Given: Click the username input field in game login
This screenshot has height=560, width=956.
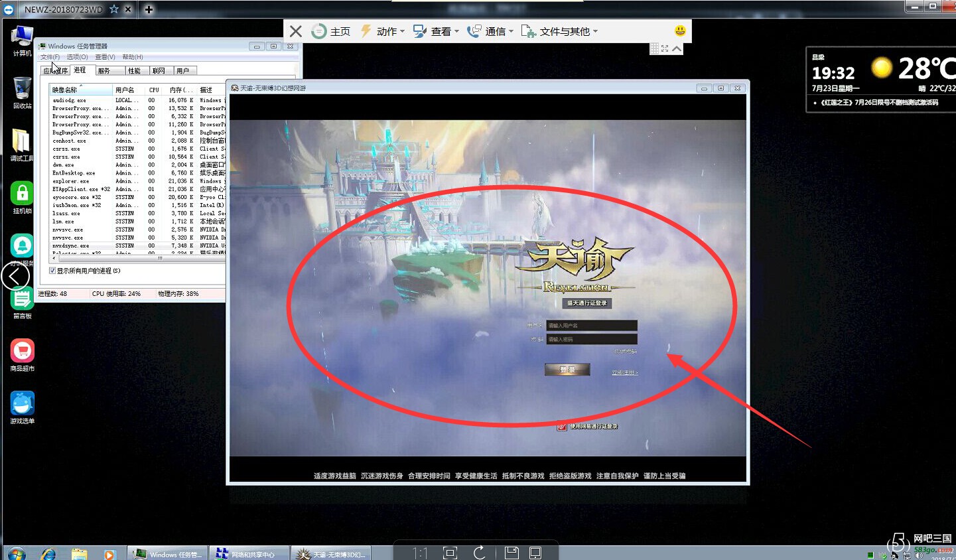Looking at the screenshot, I should 591,325.
